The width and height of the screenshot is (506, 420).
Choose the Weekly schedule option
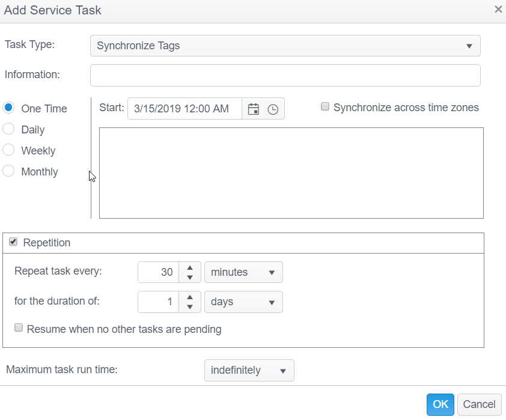9,150
